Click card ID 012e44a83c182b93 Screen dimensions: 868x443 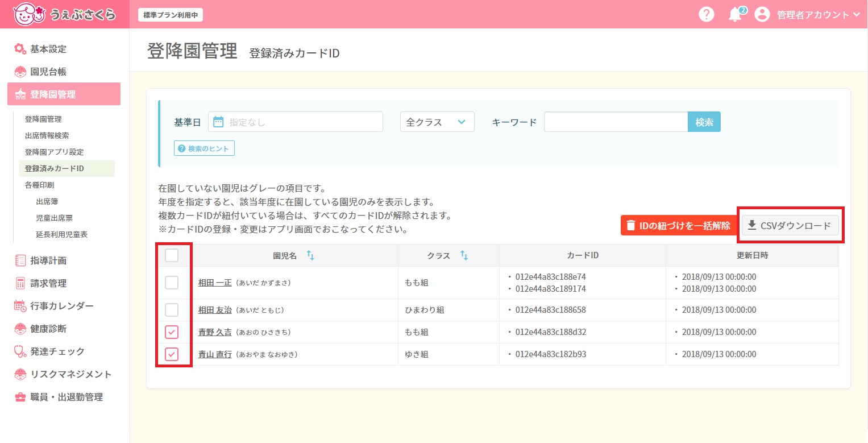(550, 354)
